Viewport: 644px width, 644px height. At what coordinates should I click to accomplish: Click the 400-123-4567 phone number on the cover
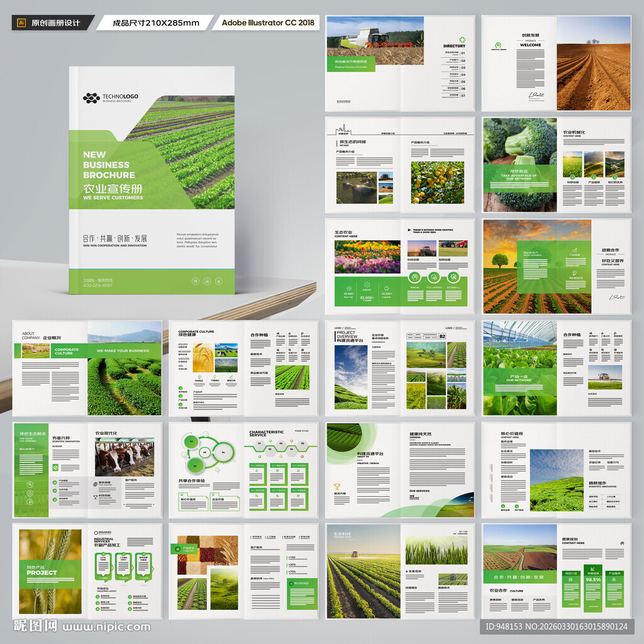point(97,285)
